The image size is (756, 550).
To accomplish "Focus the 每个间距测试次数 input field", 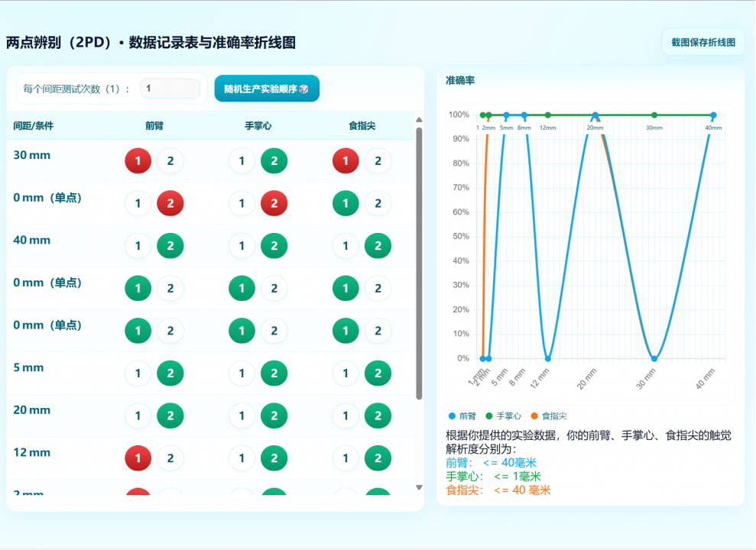I will pos(170,89).
